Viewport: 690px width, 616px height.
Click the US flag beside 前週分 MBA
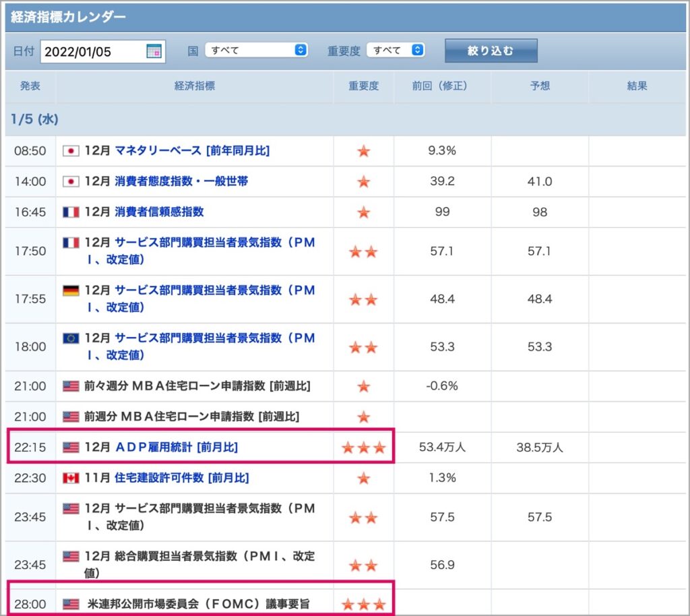click(71, 417)
